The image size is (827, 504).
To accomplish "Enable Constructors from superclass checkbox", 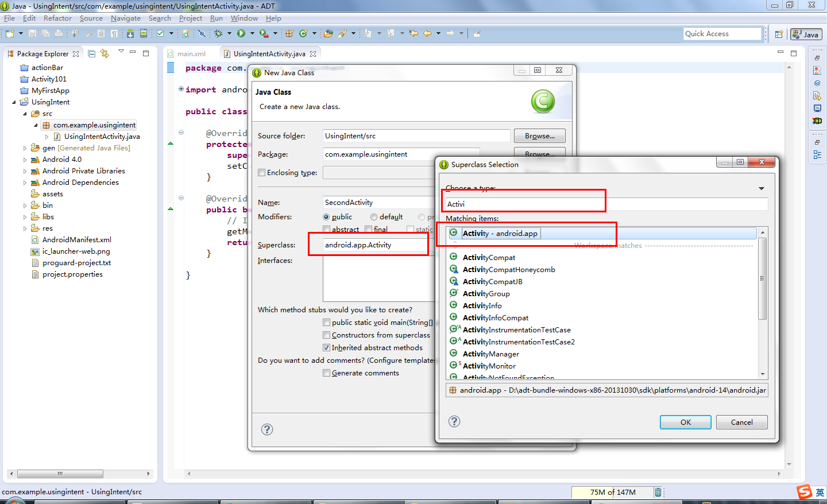I will (327, 335).
